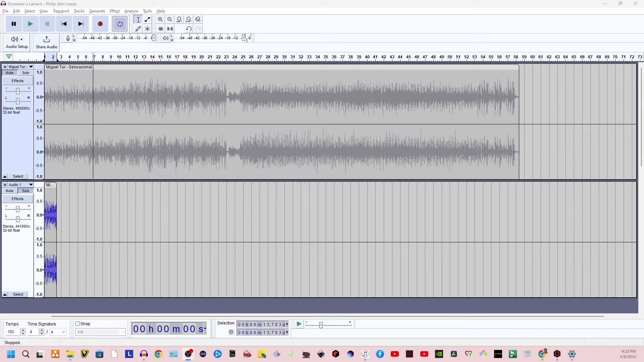Click the Undo icon
Image resolution: width=644 pixels, height=362 pixels.
(189, 29)
